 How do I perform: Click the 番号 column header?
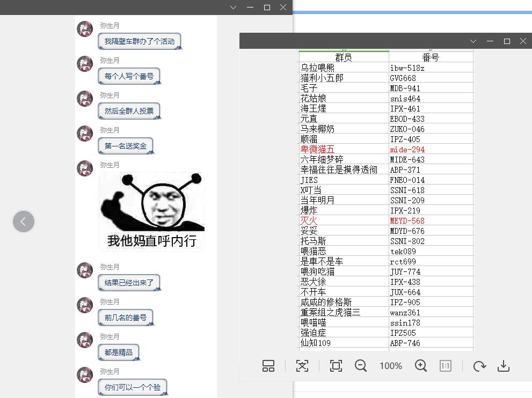coord(431,57)
